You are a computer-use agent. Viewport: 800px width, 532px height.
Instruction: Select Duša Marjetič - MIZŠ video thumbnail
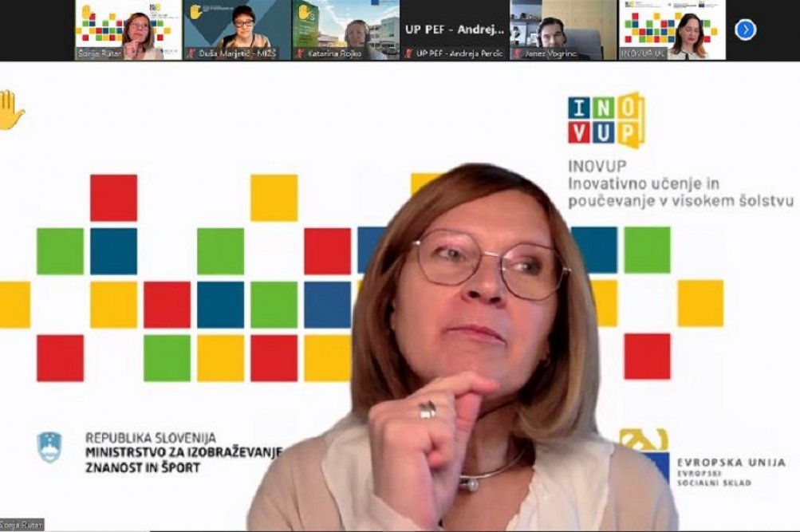[237, 30]
